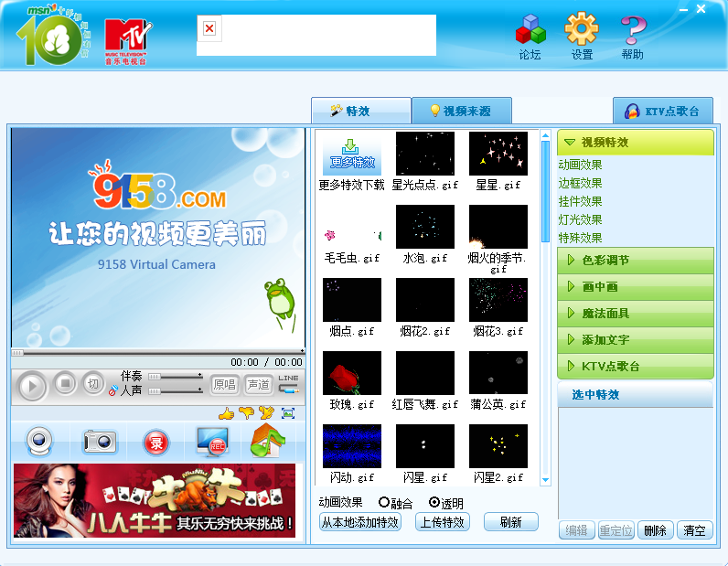728x566 pixels.
Task: Open the music house icon
Action: point(267,440)
